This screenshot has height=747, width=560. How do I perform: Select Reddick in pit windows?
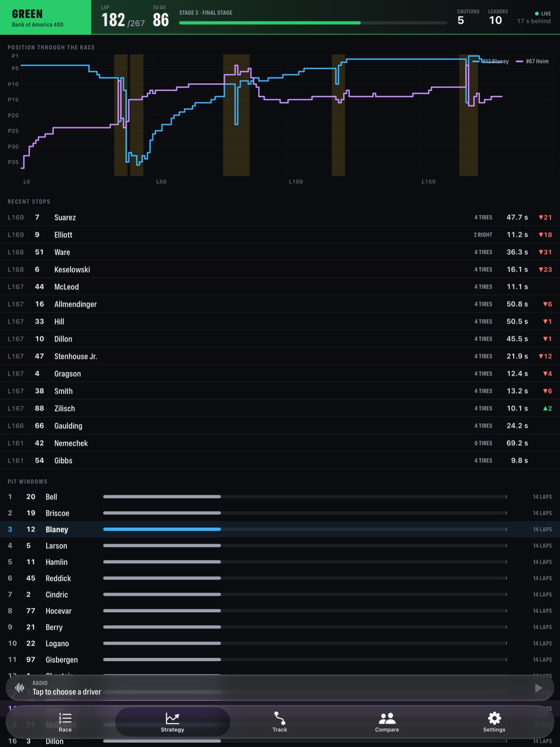[280, 578]
